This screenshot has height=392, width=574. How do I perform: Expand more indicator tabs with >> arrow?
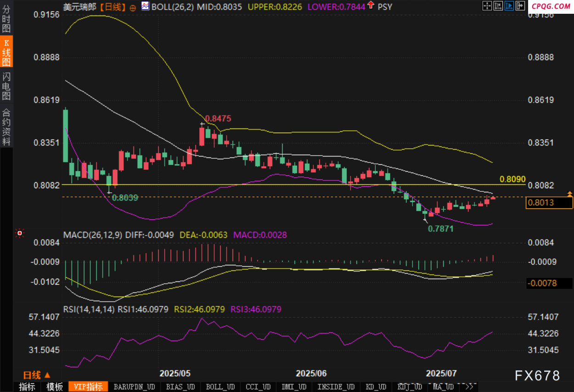click(x=470, y=387)
